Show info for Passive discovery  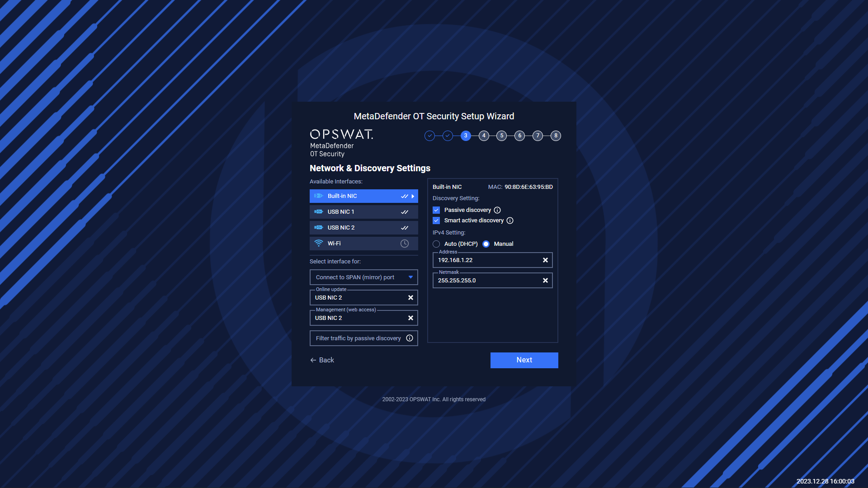[x=497, y=210]
